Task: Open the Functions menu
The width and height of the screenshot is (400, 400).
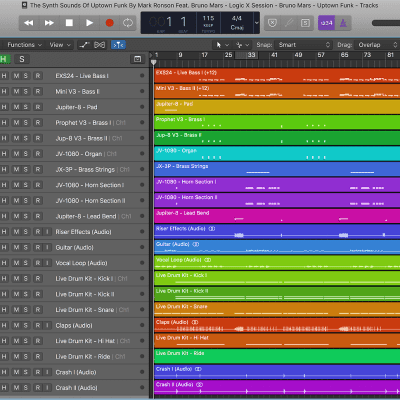Action: [24, 45]
